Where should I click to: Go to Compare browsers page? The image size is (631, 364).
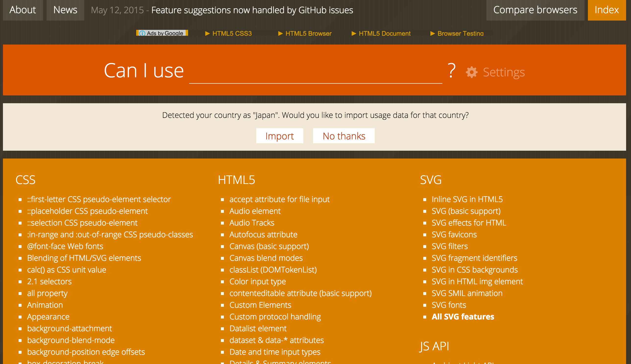pos(535,10)
